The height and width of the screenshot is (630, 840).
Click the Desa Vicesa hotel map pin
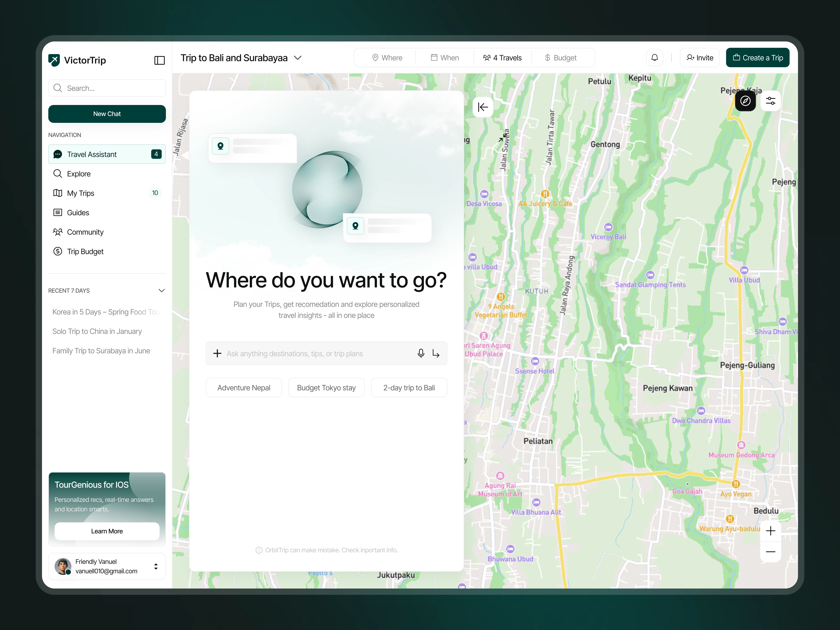(484, 194)
